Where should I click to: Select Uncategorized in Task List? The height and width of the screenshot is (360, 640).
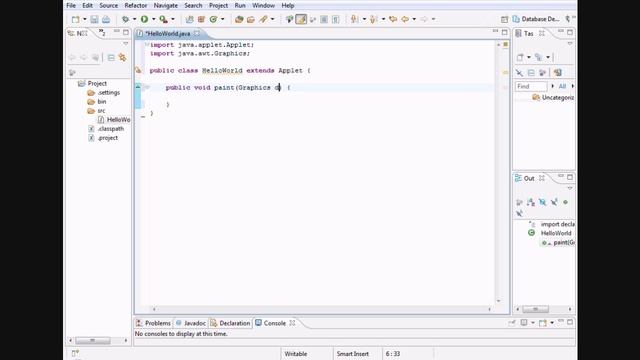pos(553,98)
